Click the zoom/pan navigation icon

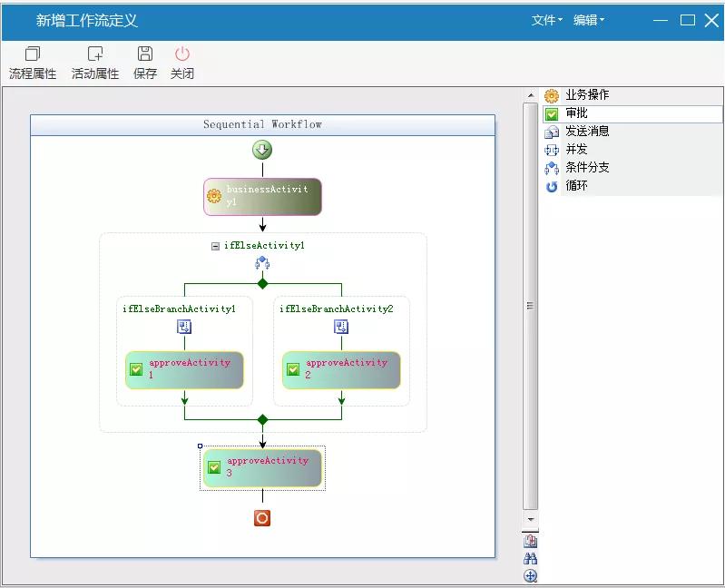point(530,576)
